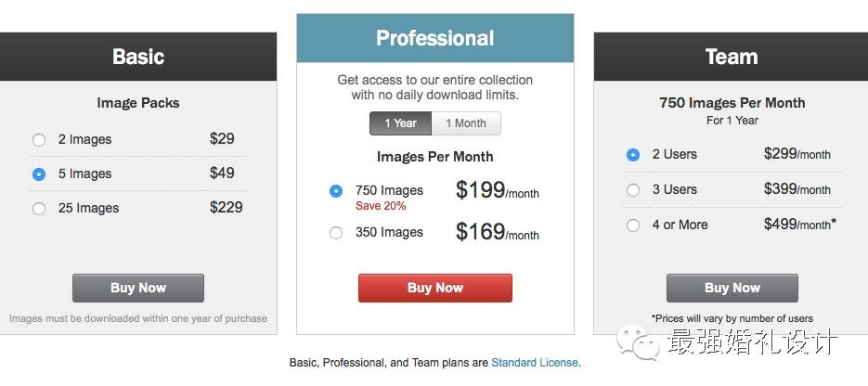The height and width of the screenshot is (386, 868).
Task: Click the WeChat logo watermark icon
Action: 641,341
